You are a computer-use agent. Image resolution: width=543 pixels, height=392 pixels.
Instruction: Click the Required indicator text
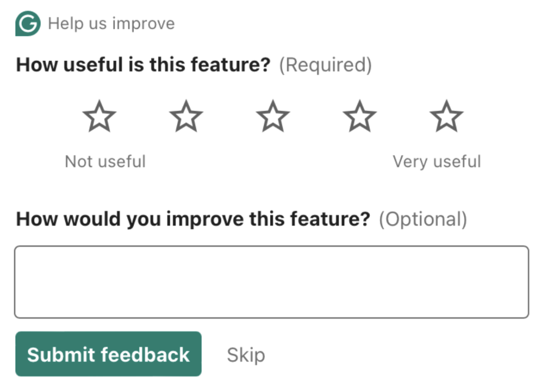tap(325, 65)
